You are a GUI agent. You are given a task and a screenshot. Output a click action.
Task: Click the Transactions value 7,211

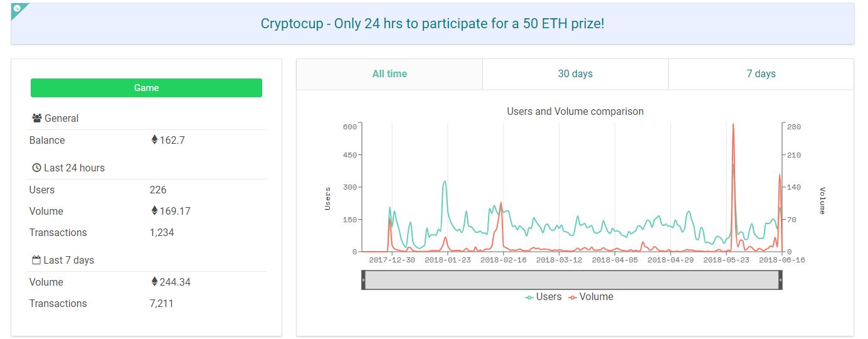[162, 303]
